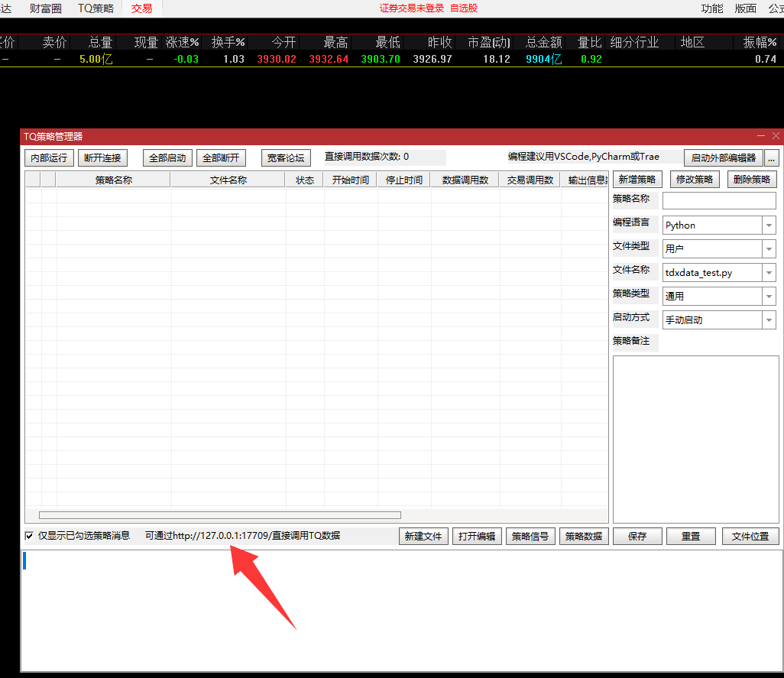Open the 编程语言 Python dropdown

click(769, 225)
